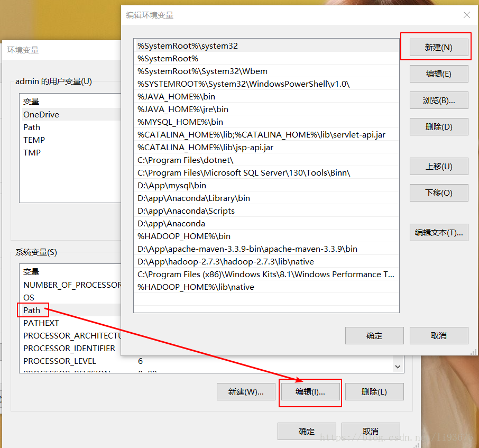Image resolution: width=479 pixels, height=448 pixels.
Task: Select %JAVA_HOME%\bin entry
Action: pos(266,97)
